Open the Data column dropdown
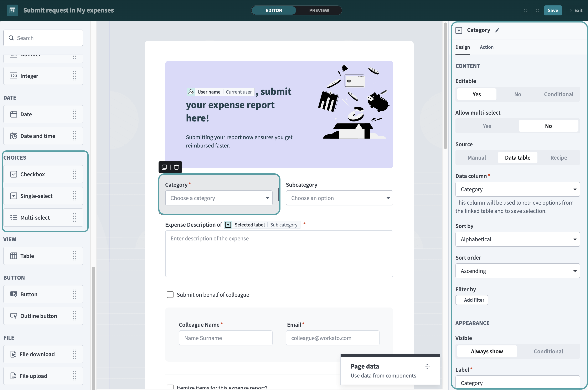This screenshot has height=390, width=588. (517, 189)
